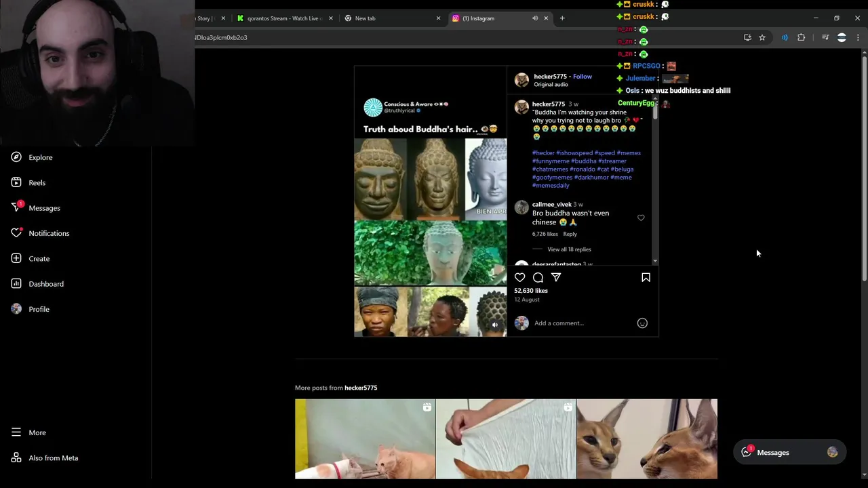The image size is (868, 488).
Task: Save the post with bookmark icon
Action: 646,277
